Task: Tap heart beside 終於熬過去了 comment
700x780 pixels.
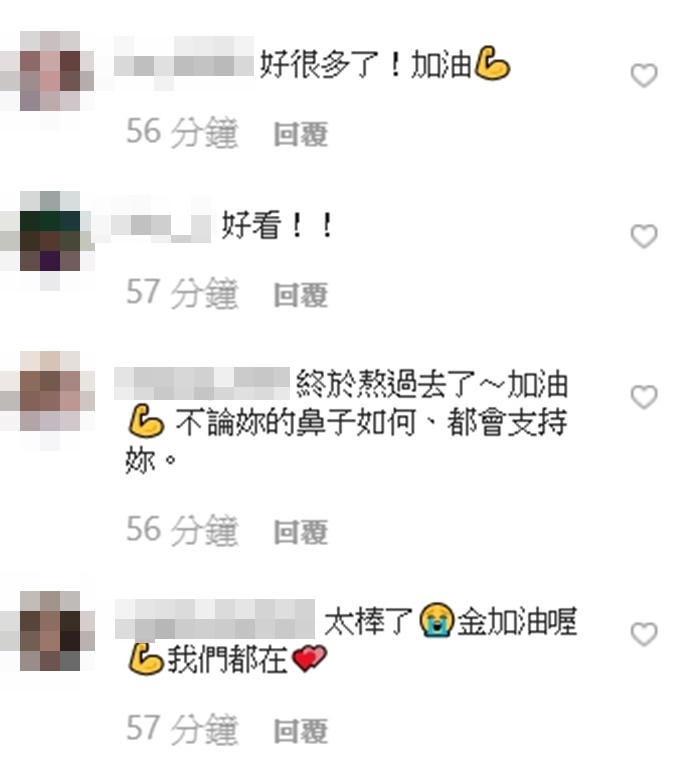Action: click(x=644, y=396)
